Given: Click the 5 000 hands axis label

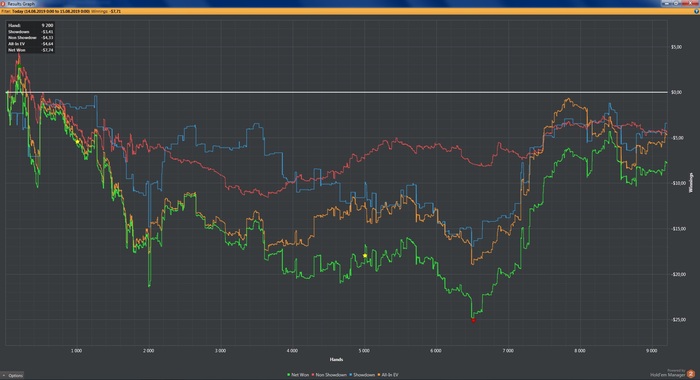Looking at the screenshot, I should 364,351.
